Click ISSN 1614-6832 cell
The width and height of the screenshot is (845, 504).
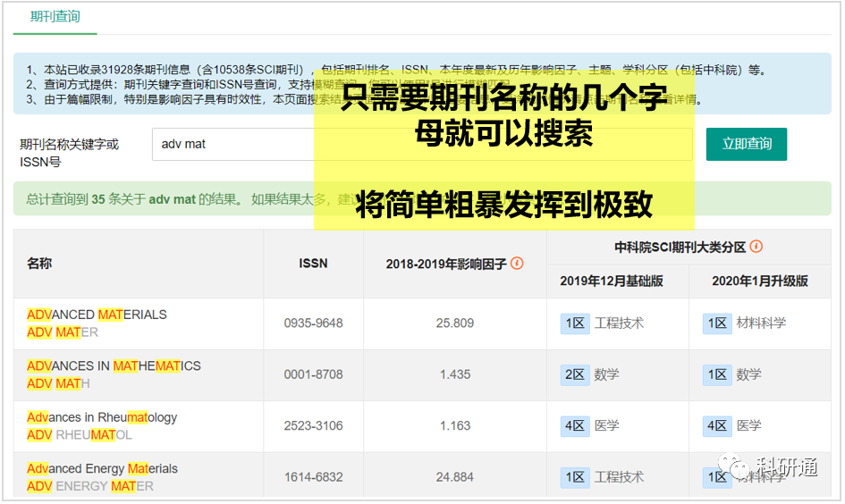[x=313, y=477]
